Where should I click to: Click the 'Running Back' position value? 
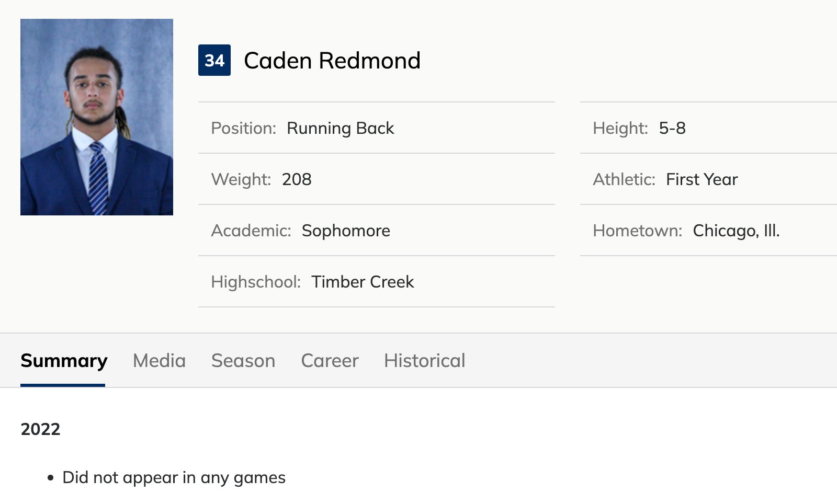(340, 128)
